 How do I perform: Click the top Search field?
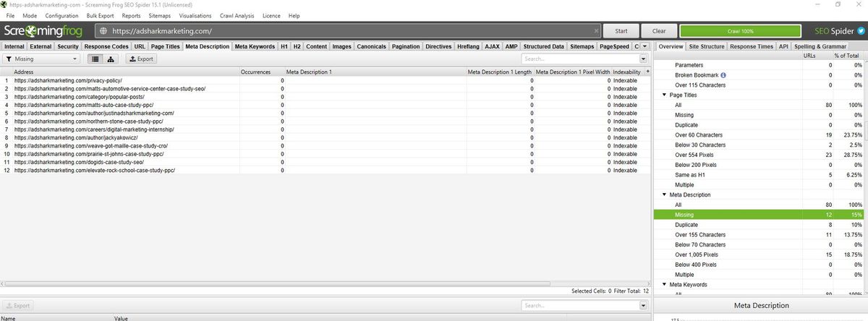pos(580,59)
